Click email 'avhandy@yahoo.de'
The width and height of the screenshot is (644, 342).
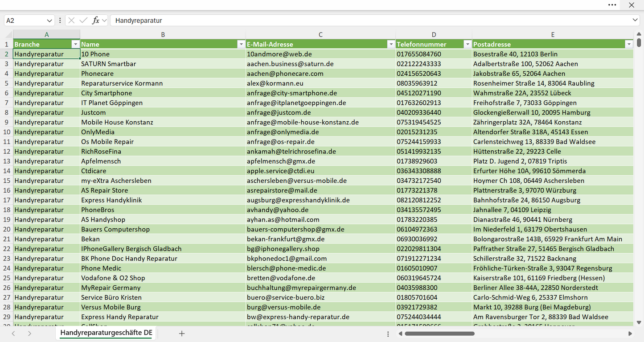278,210
